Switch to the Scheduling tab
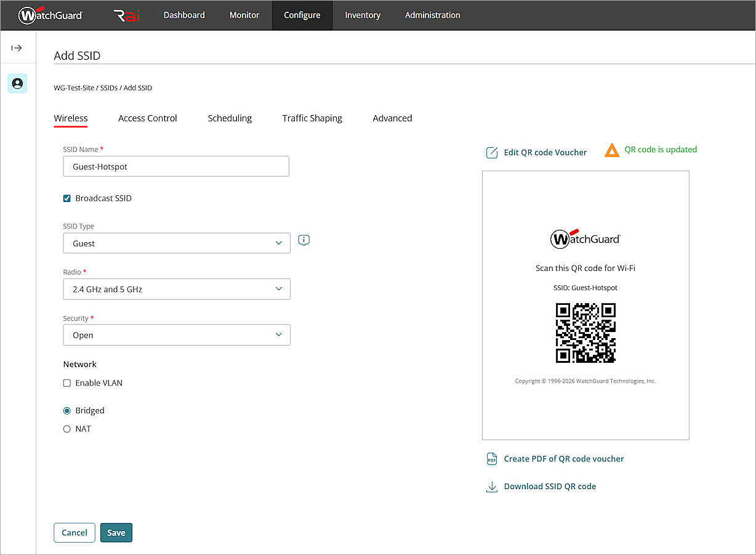This screenshot has height=555, width=756. point(230,118)
